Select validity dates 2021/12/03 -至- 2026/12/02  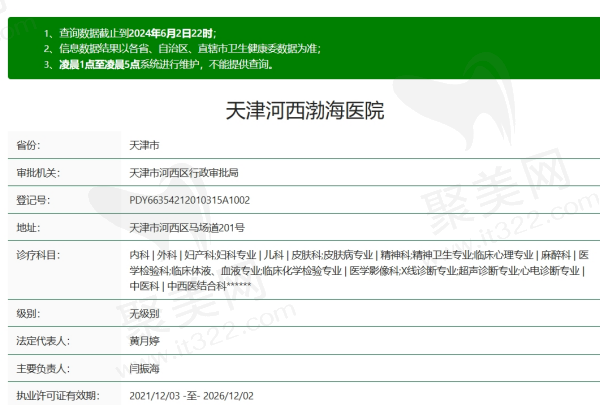tap(191, 396)
